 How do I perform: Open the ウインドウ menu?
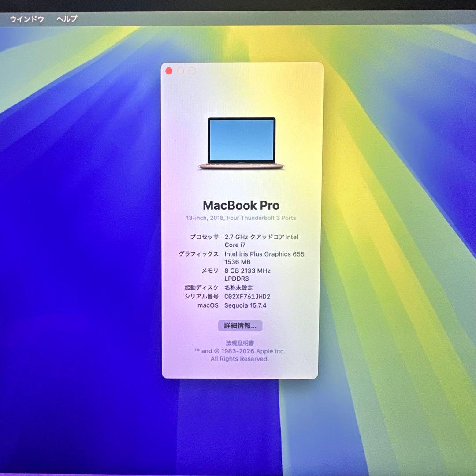pos(27,19)
